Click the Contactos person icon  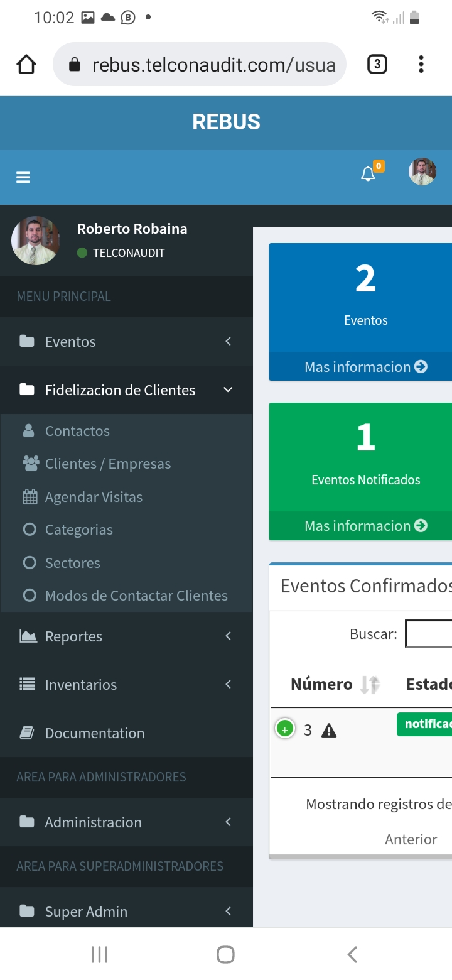coord(29,430)
